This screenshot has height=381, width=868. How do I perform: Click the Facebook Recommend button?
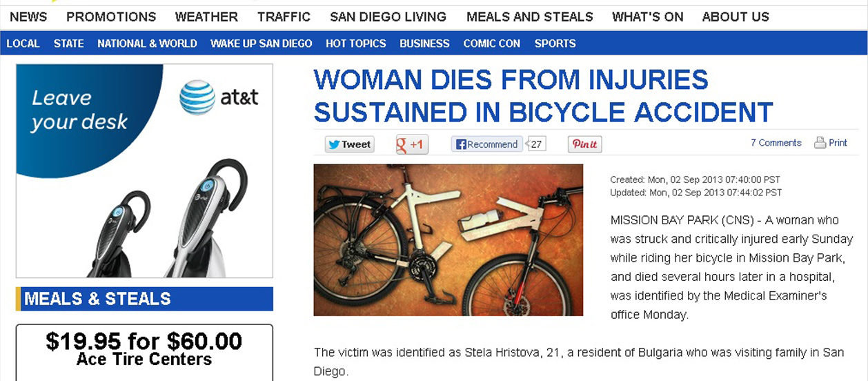tap(486, 144)
